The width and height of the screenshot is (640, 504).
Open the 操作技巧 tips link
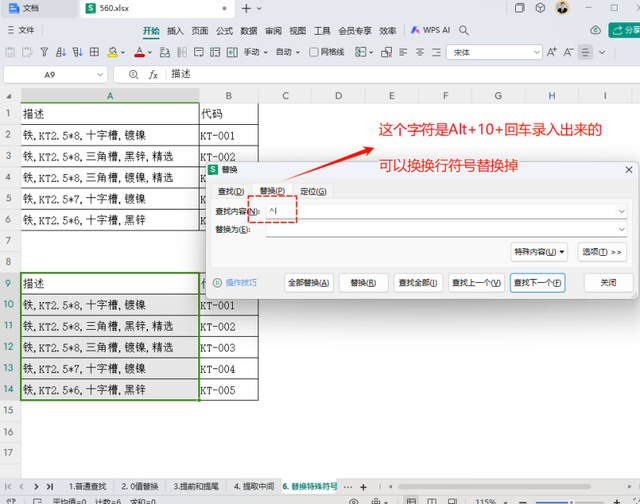click(241, 283)
